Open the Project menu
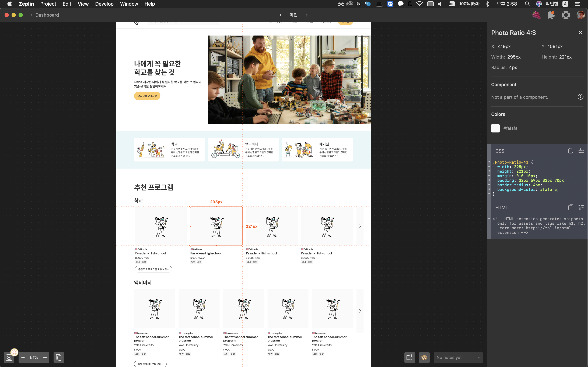 (48, 4)
